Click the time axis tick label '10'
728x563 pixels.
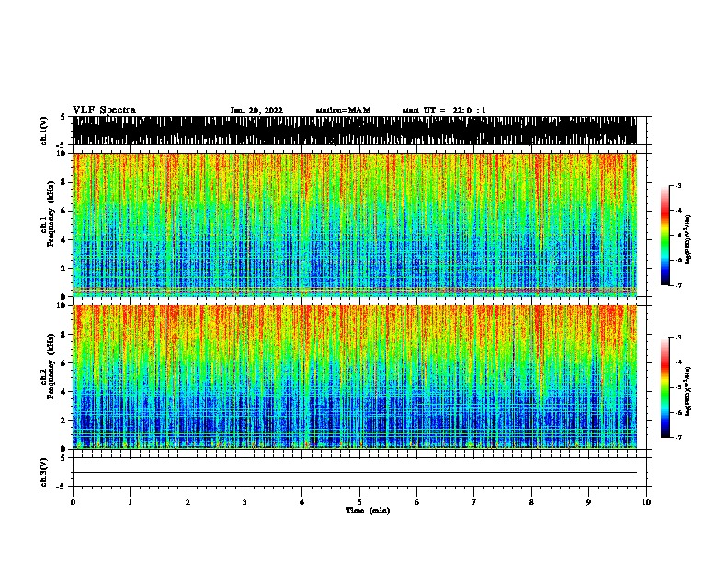coord(646,501)
